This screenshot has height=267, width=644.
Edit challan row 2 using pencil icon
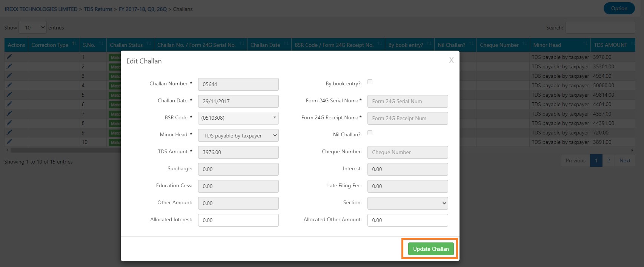click(9, 66)
